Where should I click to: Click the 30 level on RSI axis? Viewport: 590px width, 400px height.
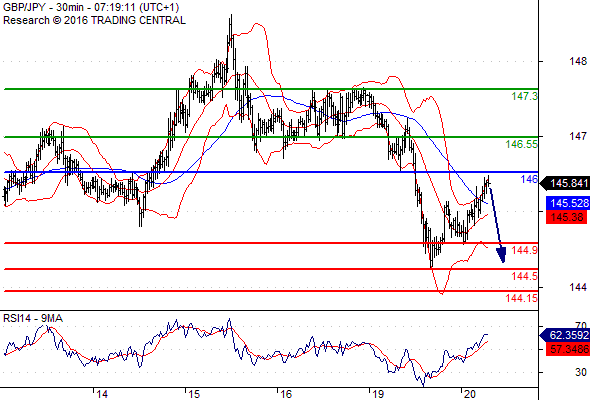[581, 372]
